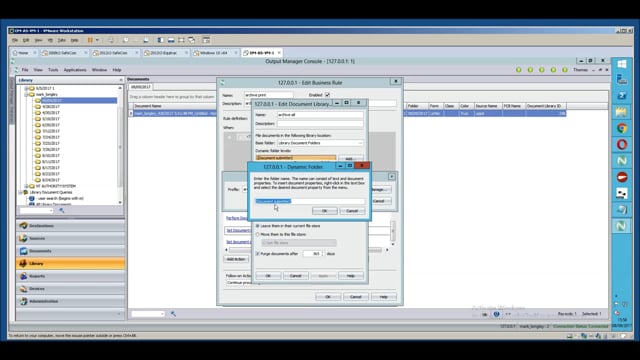640x360 pixels.
Task: Click the Windows Start icon in right sidebar
Action: click(x=622, y=64)
